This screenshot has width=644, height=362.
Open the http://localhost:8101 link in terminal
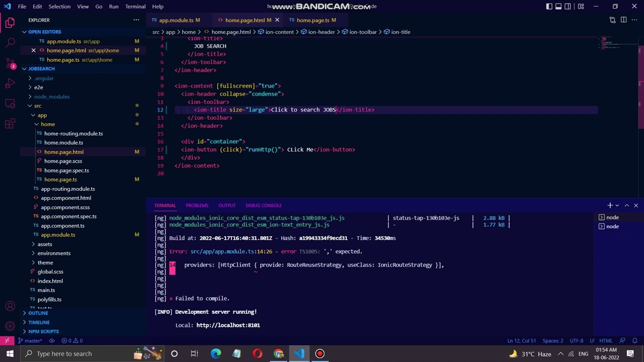click(x=228, y=325)
